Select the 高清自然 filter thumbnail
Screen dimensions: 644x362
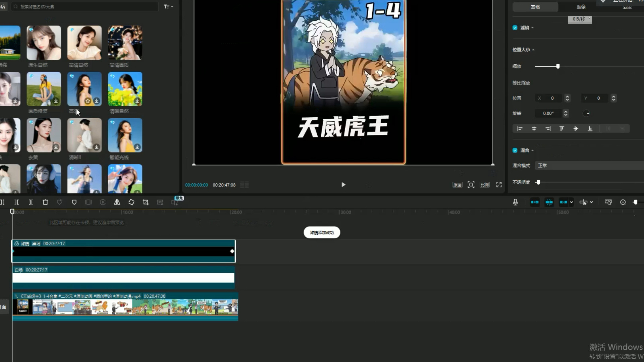(85, 43)
